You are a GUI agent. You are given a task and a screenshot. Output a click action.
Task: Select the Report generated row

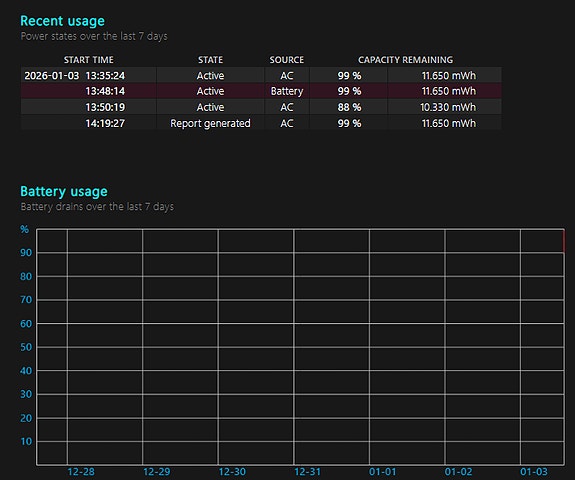coord(261,123)
